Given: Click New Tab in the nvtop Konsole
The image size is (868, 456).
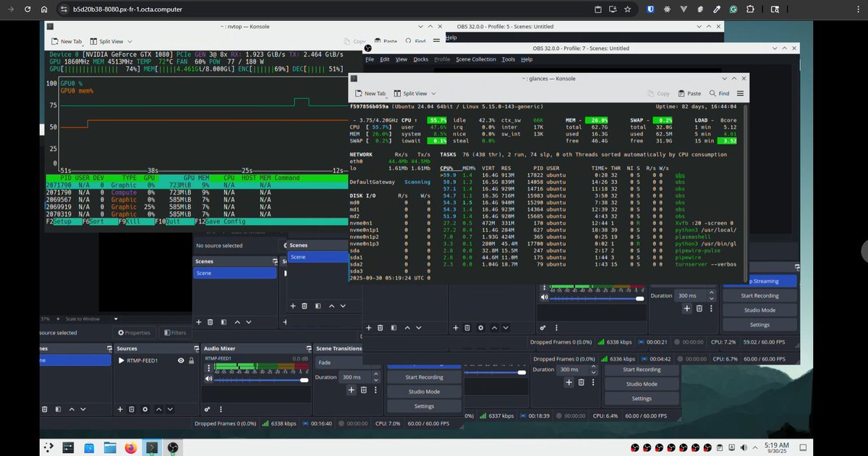Looking at the screenshot, I should click(66, 42).
